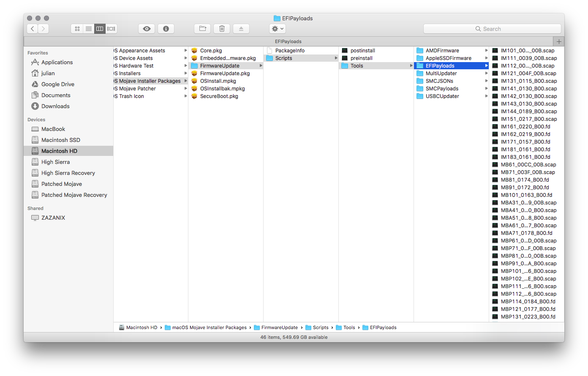Image resolution: width=588 pixels, height=376 pixels.
Task: Open the SMCJSONs folder
Action: click(451, 81)
